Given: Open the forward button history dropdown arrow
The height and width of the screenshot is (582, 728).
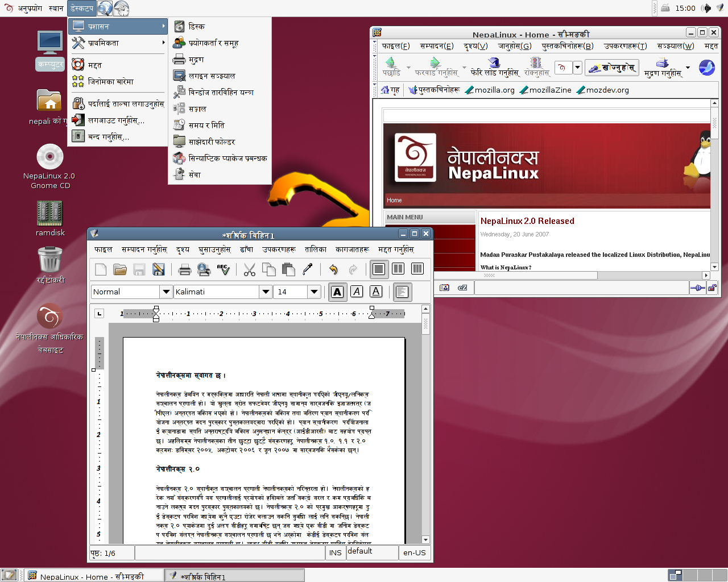Looking at the screenshot, I should coord(464,68).
